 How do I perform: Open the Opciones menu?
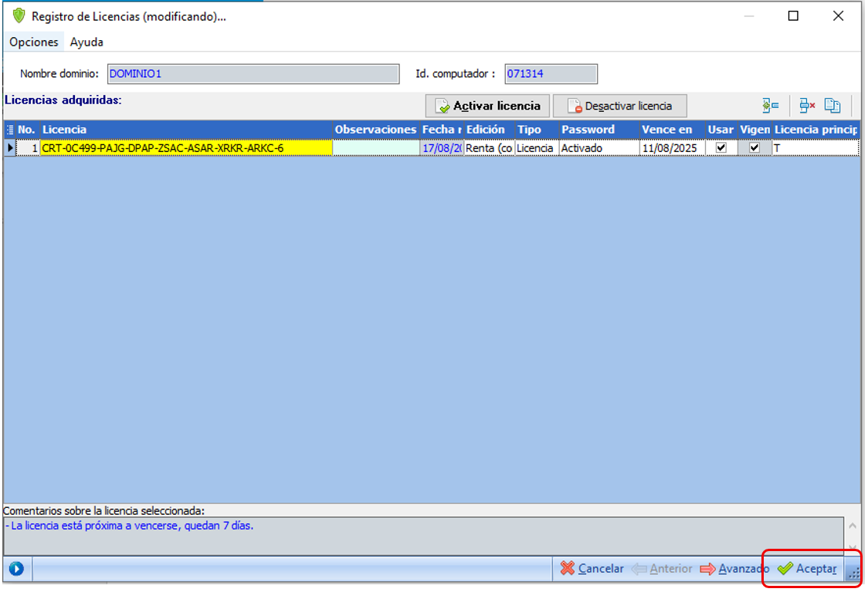click(34, 42)
